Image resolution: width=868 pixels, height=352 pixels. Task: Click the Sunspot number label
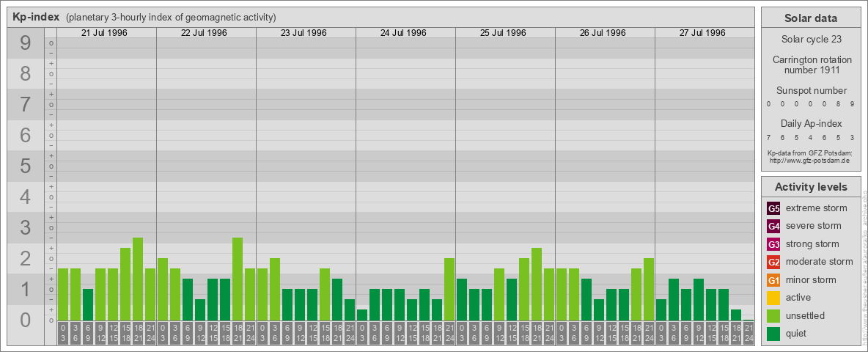pyautogui.click(x=811, y=91)
